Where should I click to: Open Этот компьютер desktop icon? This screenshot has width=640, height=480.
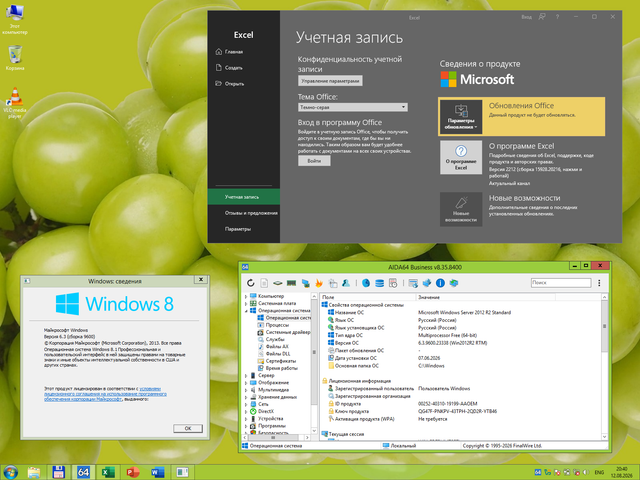(x=15, y=19)
